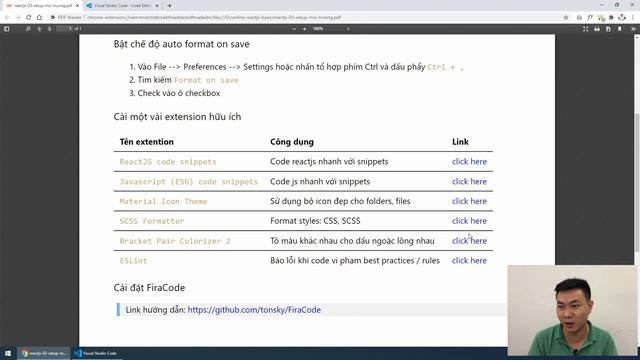640x360 pixels.
Task: Open the Windows Start menu
Action: click(x=8, y=353)
